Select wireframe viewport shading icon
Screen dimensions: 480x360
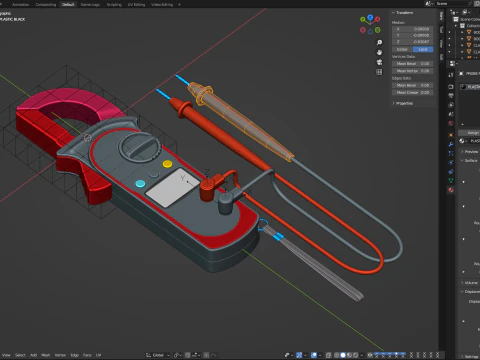(x=337, y=355)
